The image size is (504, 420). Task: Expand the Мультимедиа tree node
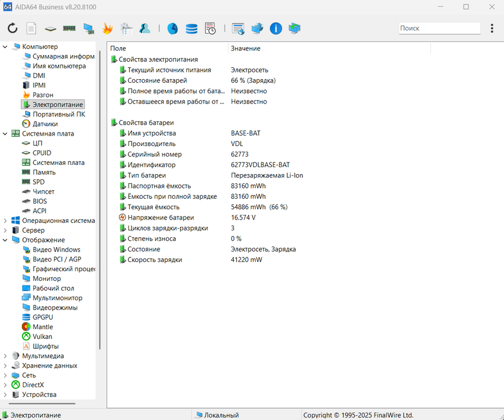[x=5, y=356]
